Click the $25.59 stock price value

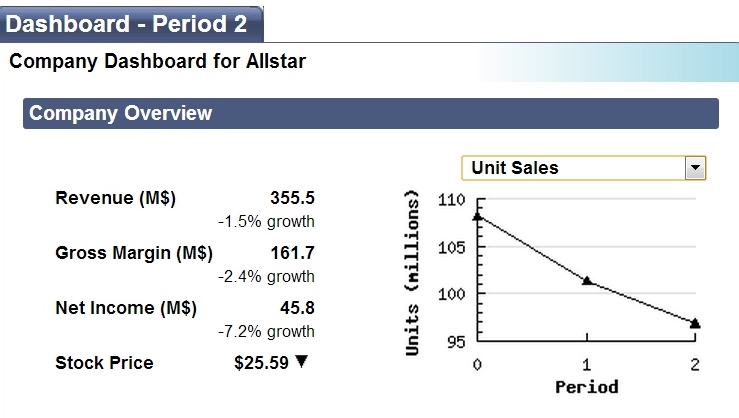pyautogui.click(x=261, y=363)
